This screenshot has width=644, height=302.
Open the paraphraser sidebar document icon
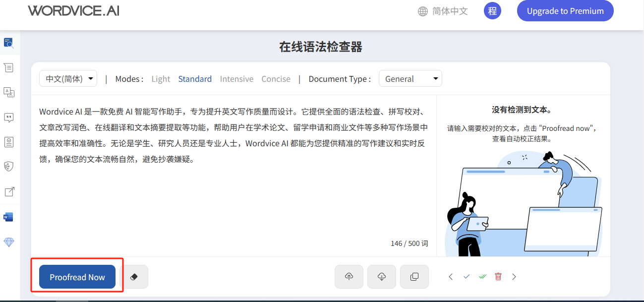9,67
